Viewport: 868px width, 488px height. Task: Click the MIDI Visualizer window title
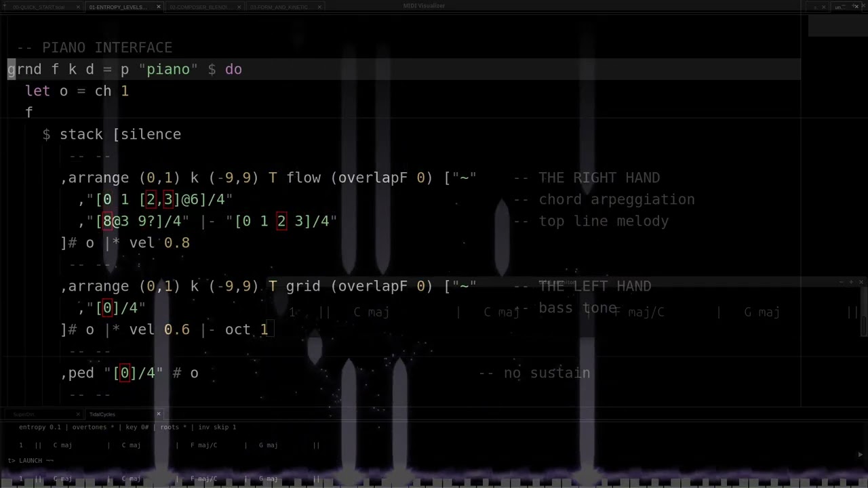point(424,6)
